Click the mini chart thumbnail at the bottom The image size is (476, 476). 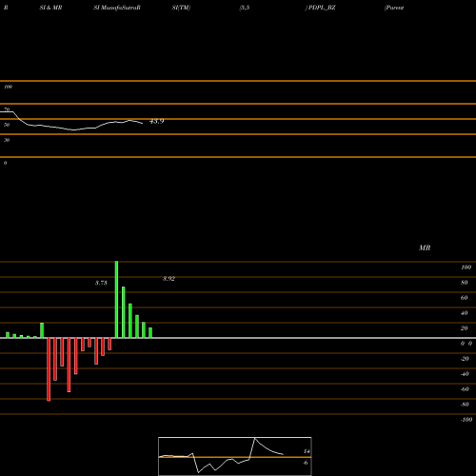(235, 456)
